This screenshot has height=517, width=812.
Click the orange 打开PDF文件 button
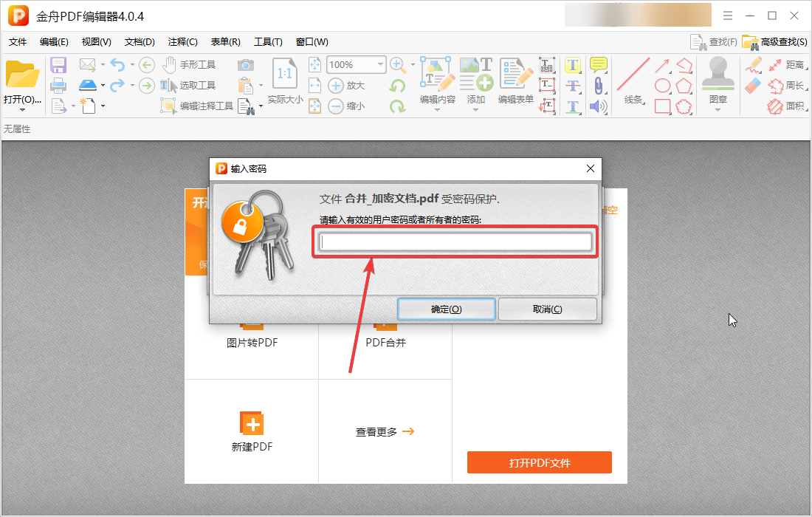coord(539,463)
